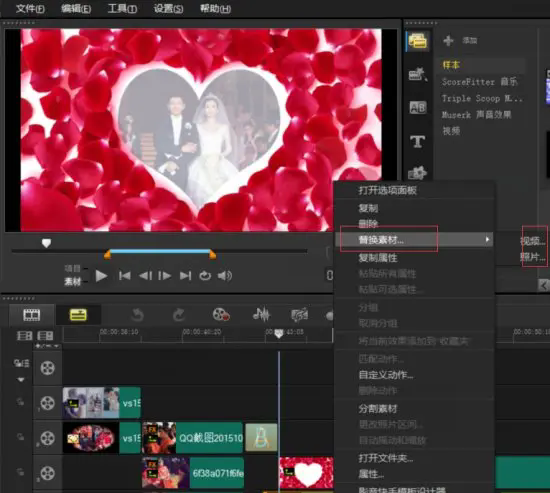The width and height of the screenshot is (550, 493).
Task: Select Triple Scoop M.. in library list
Action: coord(482,99)
